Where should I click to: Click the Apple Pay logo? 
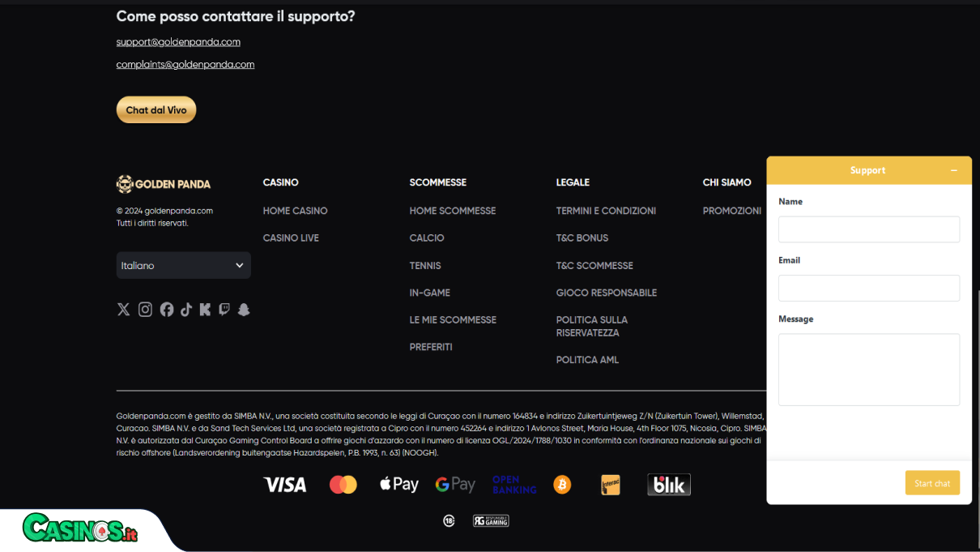pos(399,485)
